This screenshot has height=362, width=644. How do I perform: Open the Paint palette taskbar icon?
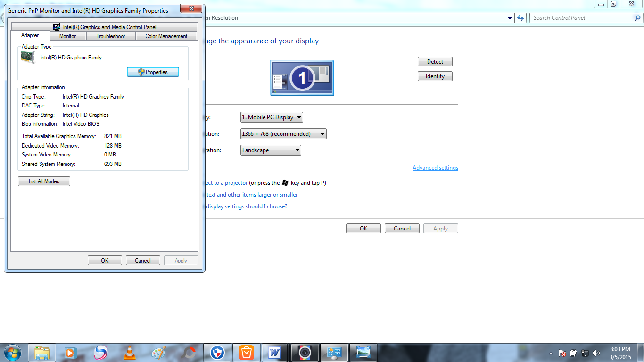pos(159,353)
